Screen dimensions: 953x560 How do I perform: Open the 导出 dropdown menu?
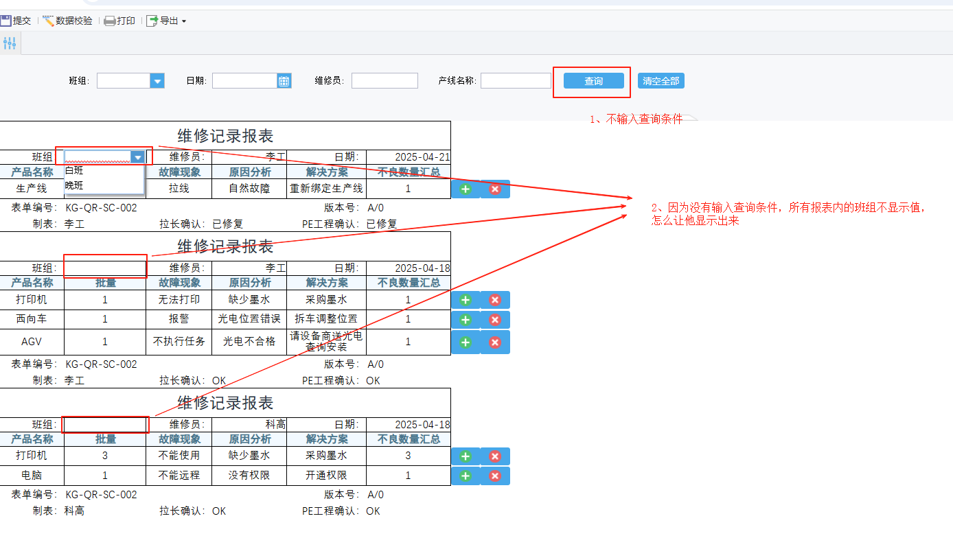coord(166,21)
